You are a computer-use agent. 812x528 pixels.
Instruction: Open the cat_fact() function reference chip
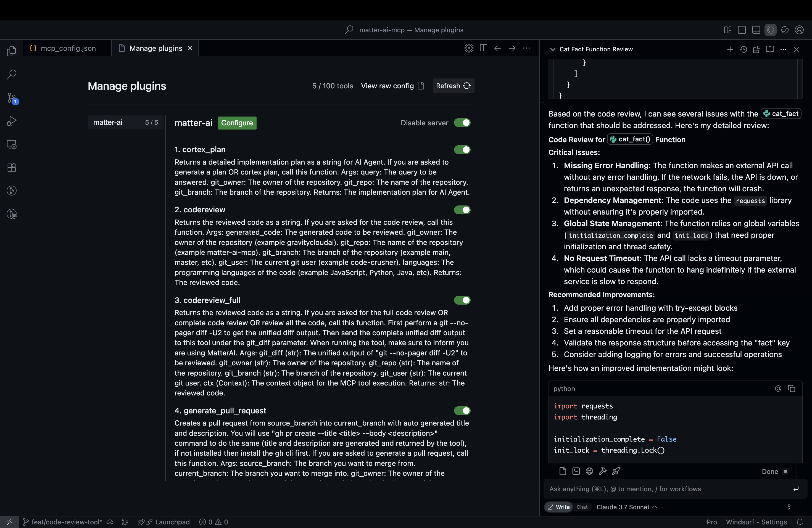tap(630, 139)
